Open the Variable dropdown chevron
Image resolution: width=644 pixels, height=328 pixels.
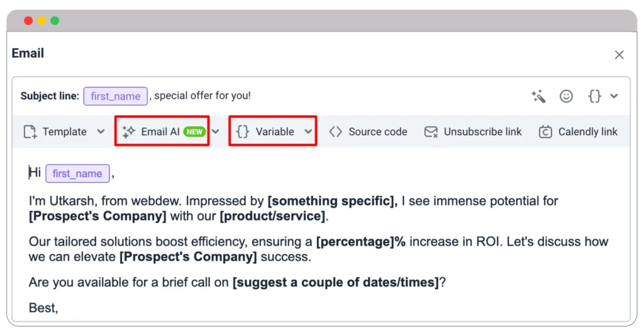308,132
